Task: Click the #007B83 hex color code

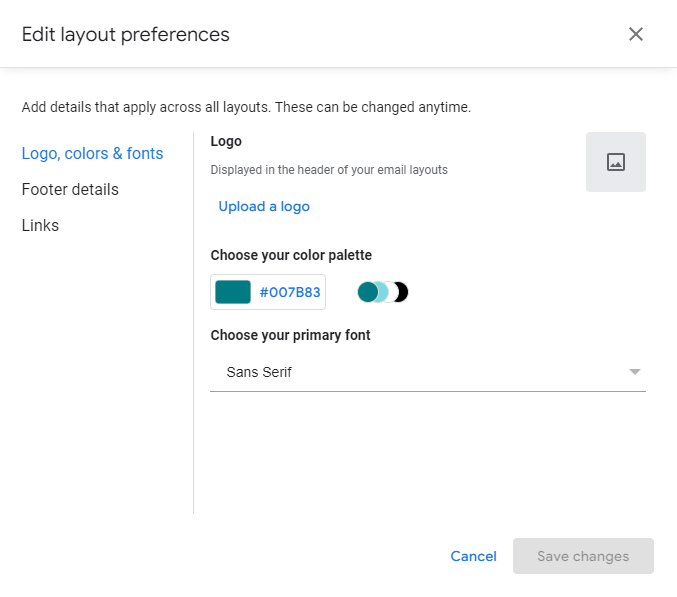Action: (290, 292)
